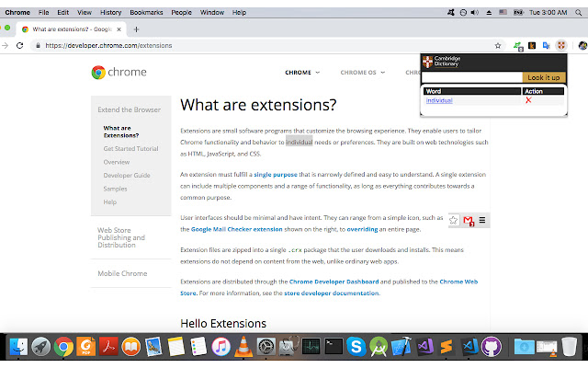Open the hamburger menu icon in page preview
This screenshot has width=588, height=368.
click(482, 220)
